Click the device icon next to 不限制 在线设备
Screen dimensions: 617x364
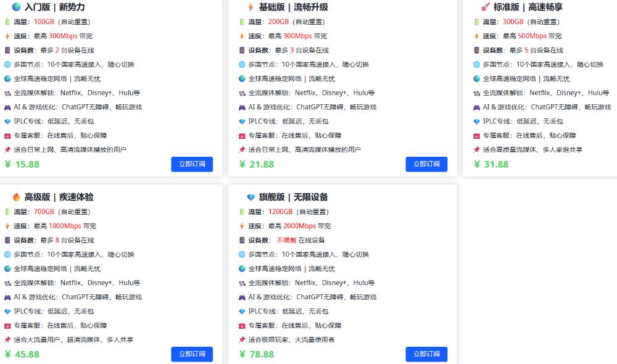tap(242, 241)
